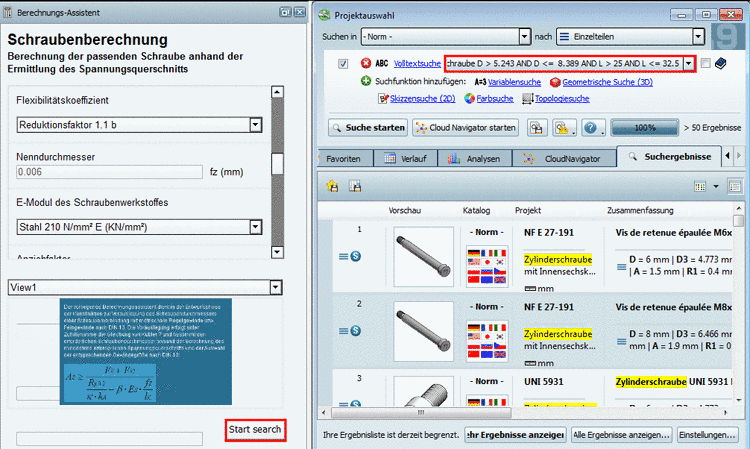The width and height of the screenshot is (750, 449).
Task: Open the Flexibilitätskoeffizient Reduktionsfaktor dropdown
Action: click(255, 125)
